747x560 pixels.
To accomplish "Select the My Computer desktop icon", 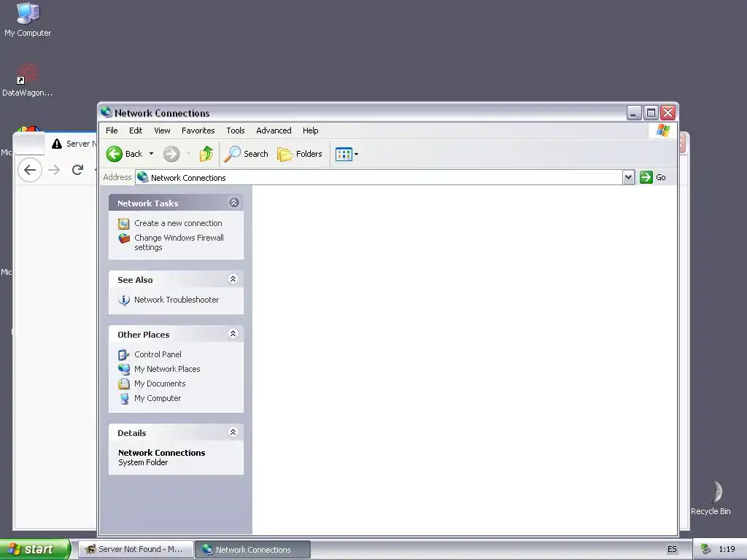I will point(28,20).
